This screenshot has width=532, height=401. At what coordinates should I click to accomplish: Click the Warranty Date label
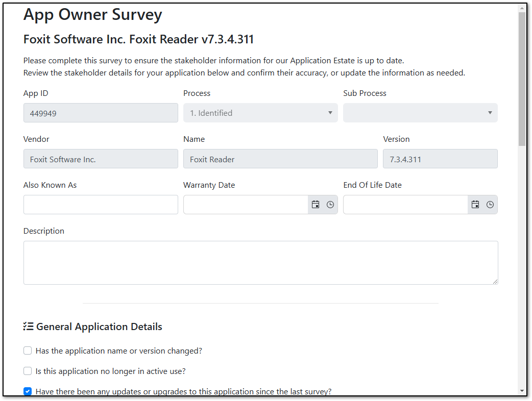click(209, 185)
